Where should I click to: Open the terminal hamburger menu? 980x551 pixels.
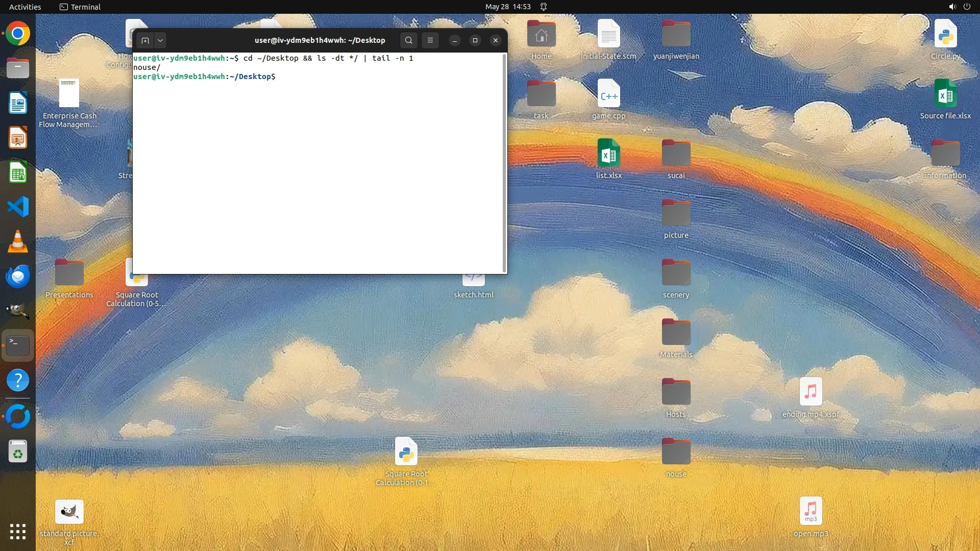pos(430,40)
